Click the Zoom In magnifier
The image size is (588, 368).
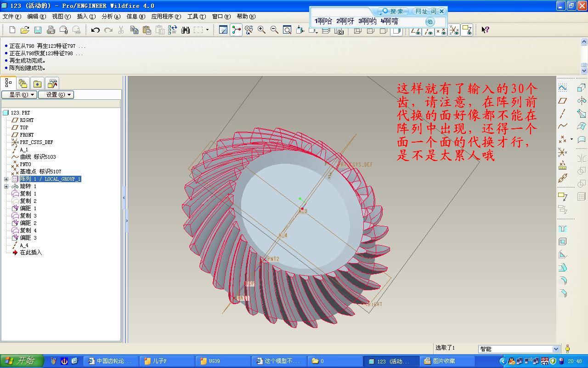pos(261,30)
